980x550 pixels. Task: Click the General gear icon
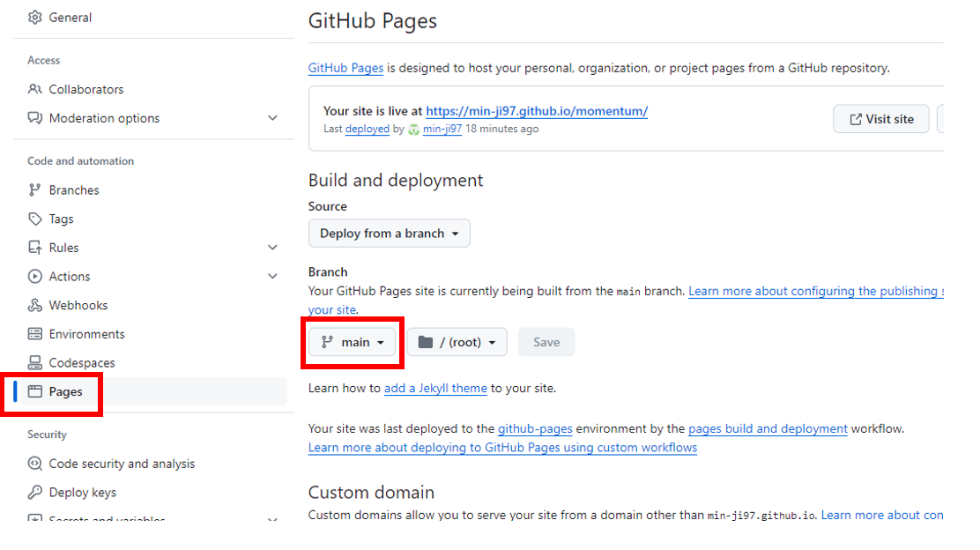point(35,18)
